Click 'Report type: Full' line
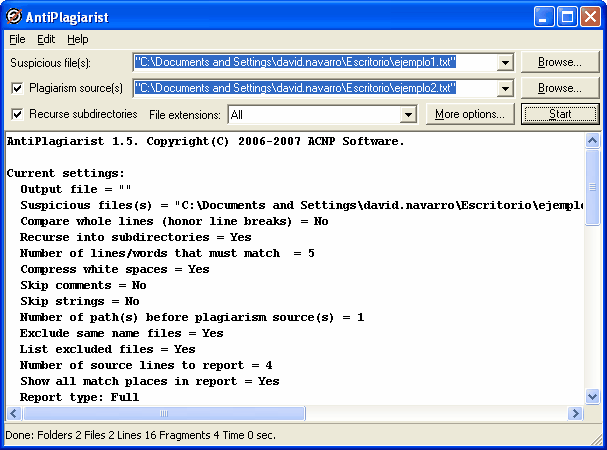This screenshot has width=607, height=450. [79, 397]
